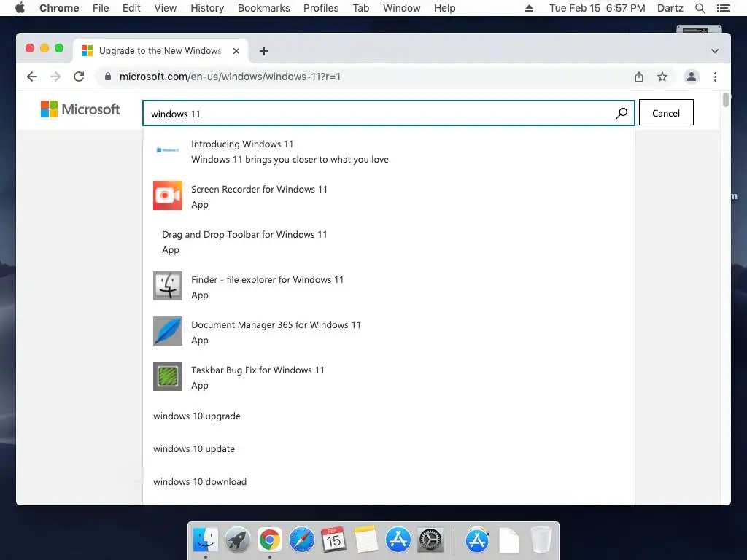
Task: Open the File menu
Action: pos(101,8)
